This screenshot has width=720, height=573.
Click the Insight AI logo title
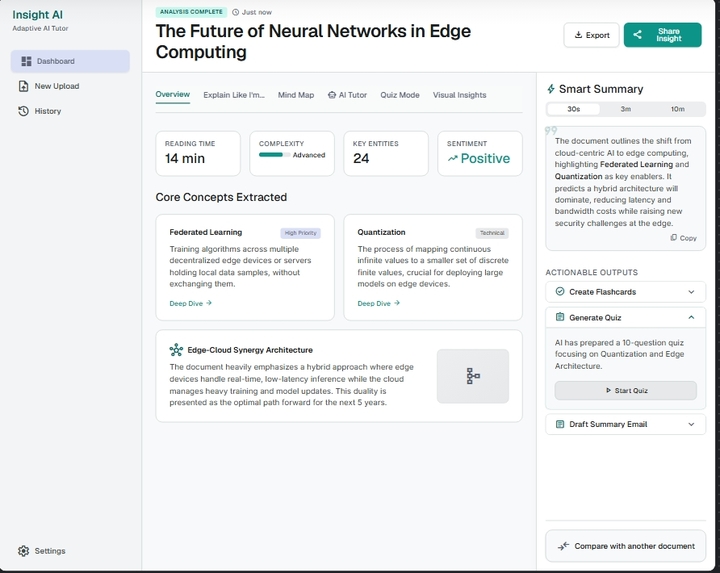(38, 15)
